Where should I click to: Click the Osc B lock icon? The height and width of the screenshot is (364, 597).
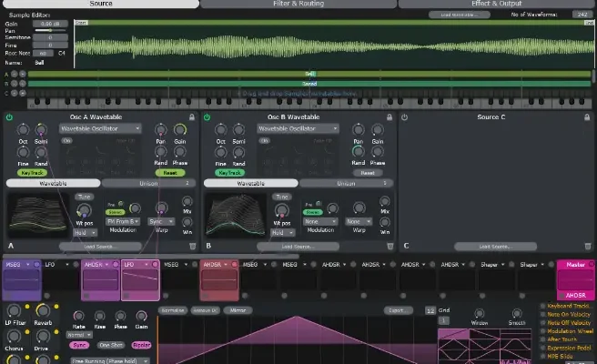(x=390, y=117)
